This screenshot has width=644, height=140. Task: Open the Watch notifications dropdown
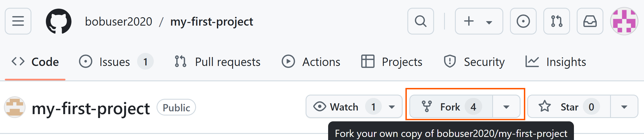tap(354, 107)
